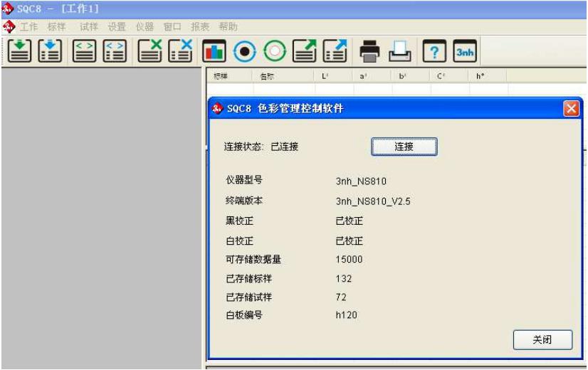Open the 窗口 menu
The height and width of the screenshot is (370, 588).
(172, 27)
